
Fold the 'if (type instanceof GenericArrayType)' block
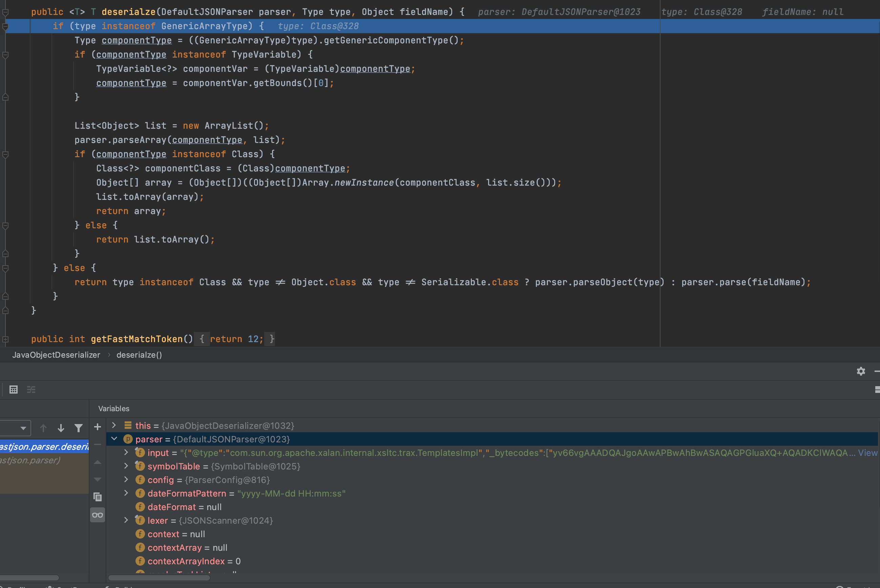click(x=5, y=26)
